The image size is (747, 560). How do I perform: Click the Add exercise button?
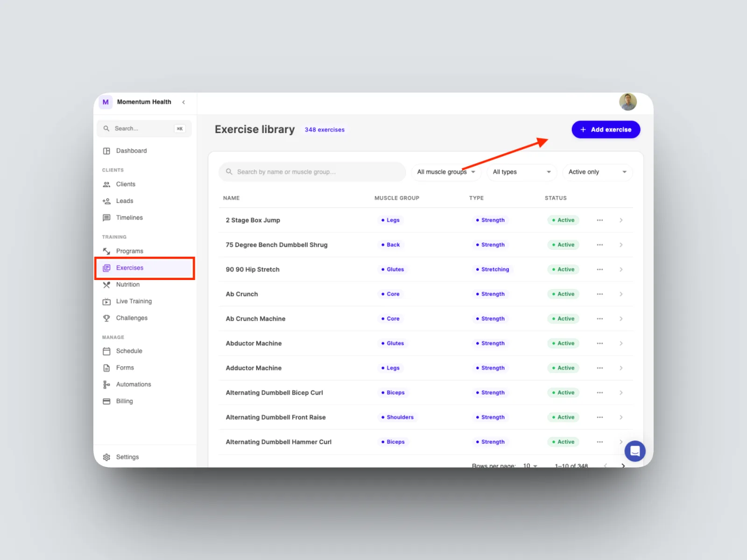pos(606,130)
